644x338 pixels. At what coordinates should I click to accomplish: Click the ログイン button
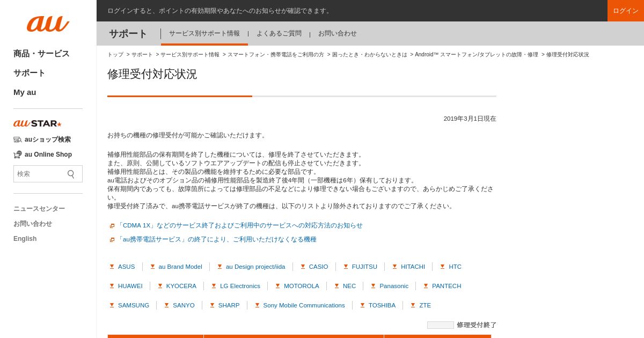[x=626, y=11]
